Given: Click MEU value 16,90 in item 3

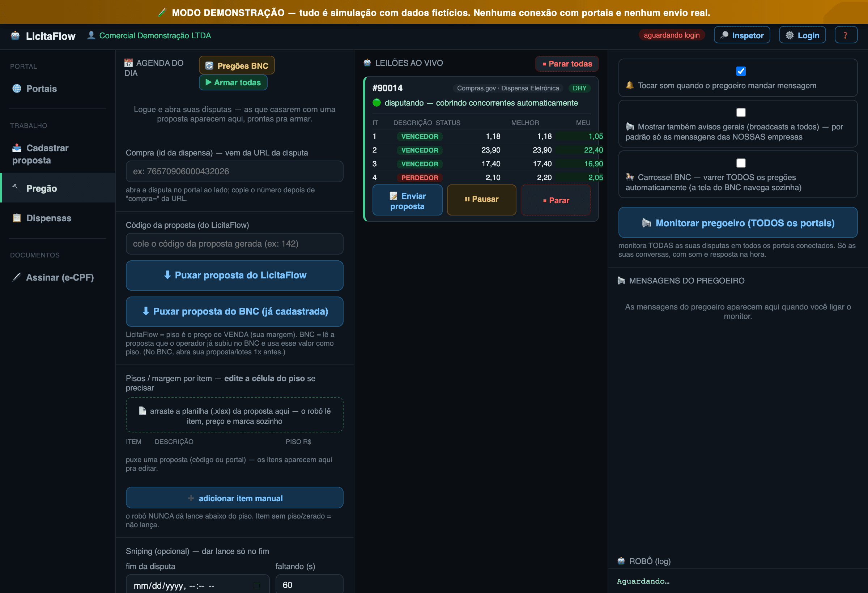Looking at the screenshot, I should (x=593, y=164).
